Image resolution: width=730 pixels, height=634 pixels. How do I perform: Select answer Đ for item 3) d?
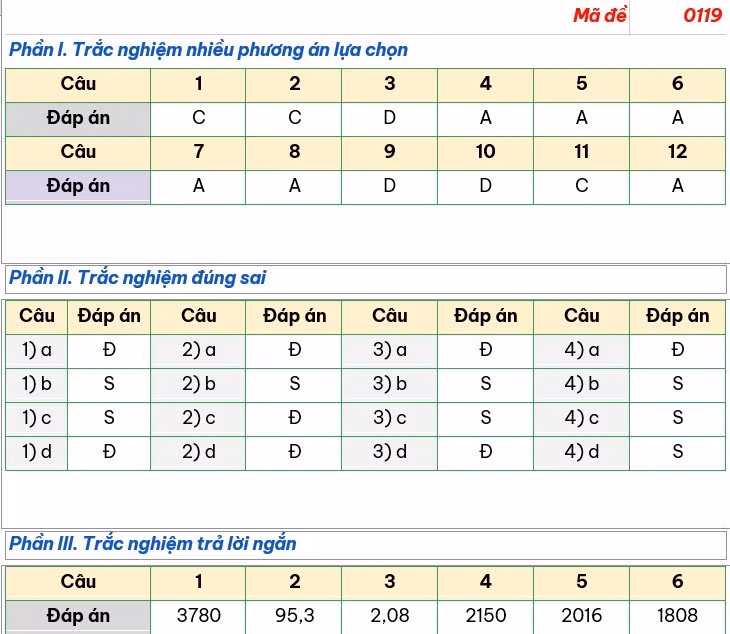(486, 452)
